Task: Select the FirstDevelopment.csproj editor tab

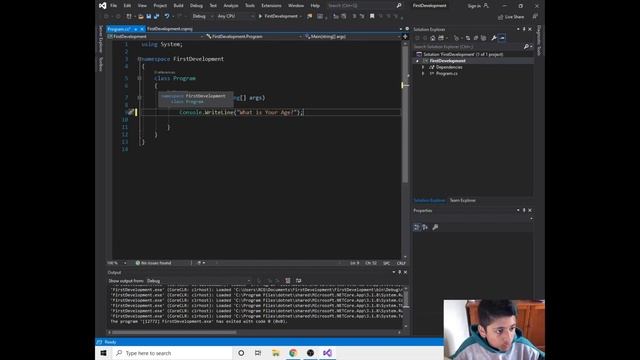Action: point(169,29)
